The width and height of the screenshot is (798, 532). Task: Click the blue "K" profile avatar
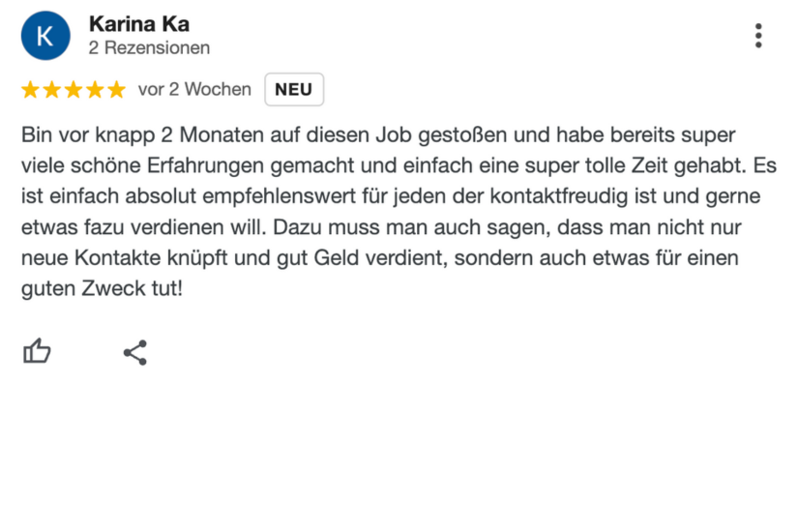[x=45, y=36]
